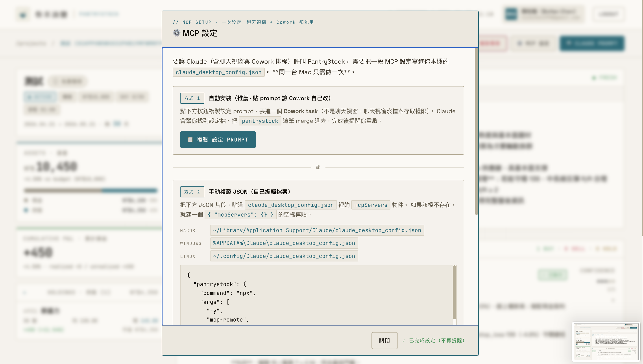Screen dimensions: 643x364
Task: Open the page thumbnail preview at bottom right
Action: [x=606, y=342]
